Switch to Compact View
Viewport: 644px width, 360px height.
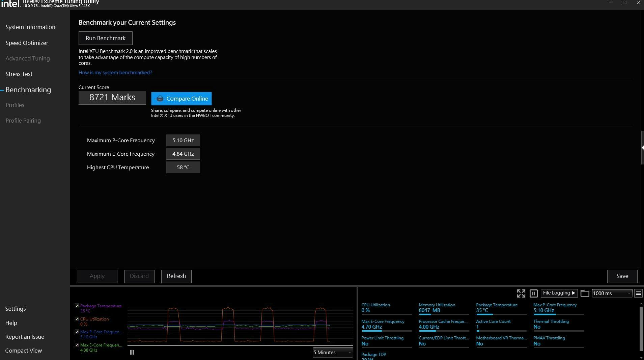tap(24, 351)
